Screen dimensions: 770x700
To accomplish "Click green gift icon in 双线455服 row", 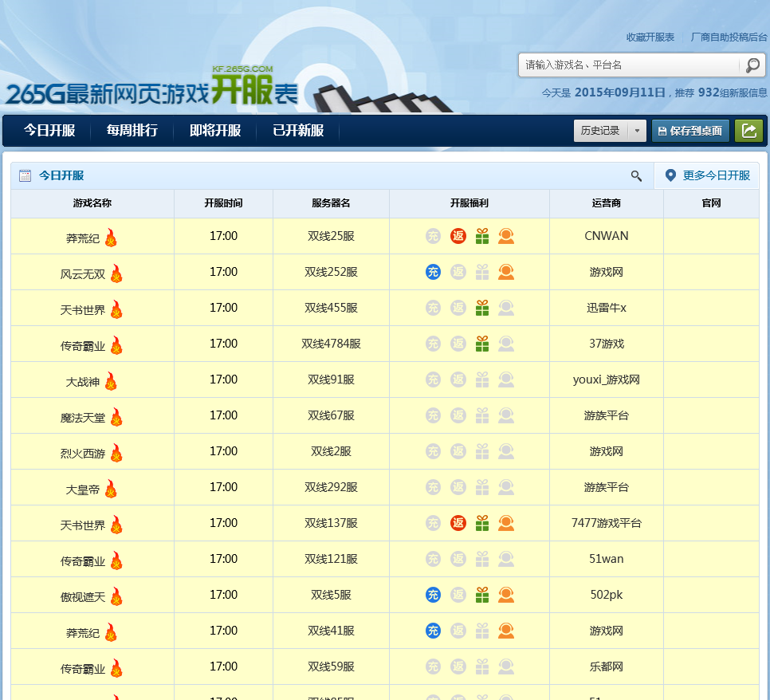I will coord(482,308).
